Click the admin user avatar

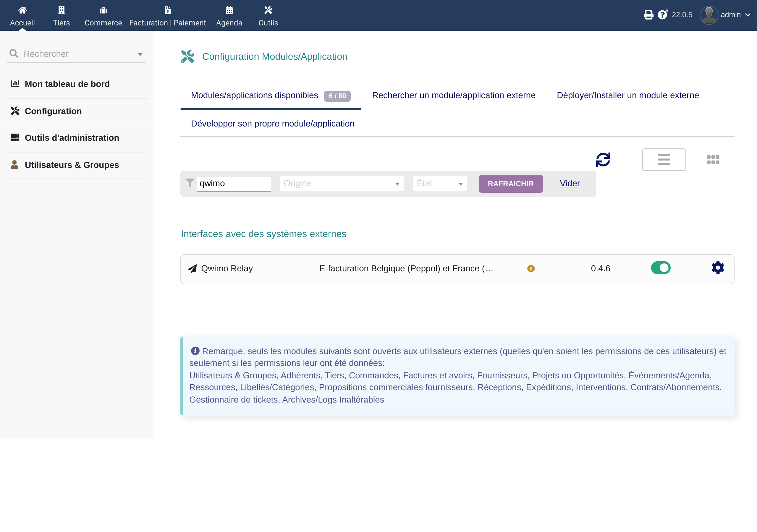[709, 15]
